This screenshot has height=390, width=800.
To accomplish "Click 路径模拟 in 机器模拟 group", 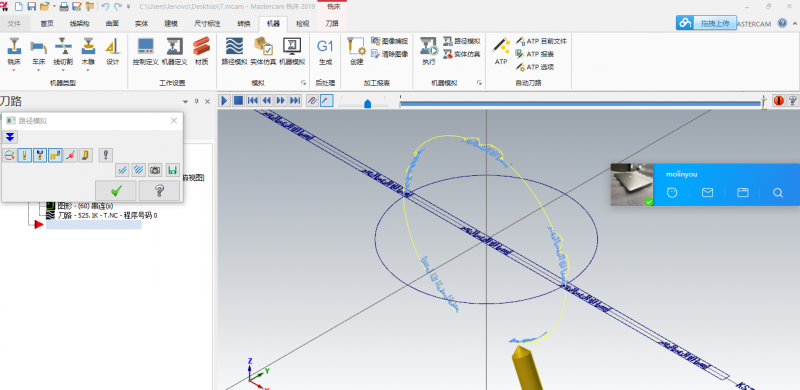I will (462, 41).
